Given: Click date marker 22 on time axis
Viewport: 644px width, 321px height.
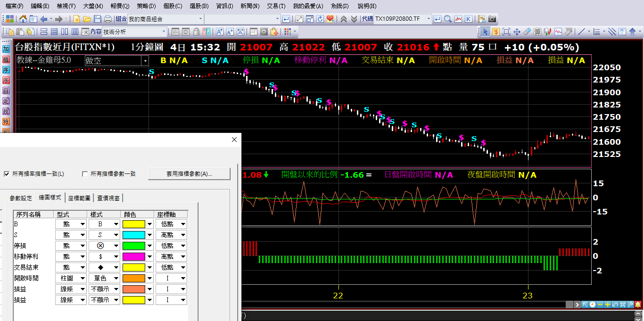Looking at the screenshot, I should [x=338, y=296].
